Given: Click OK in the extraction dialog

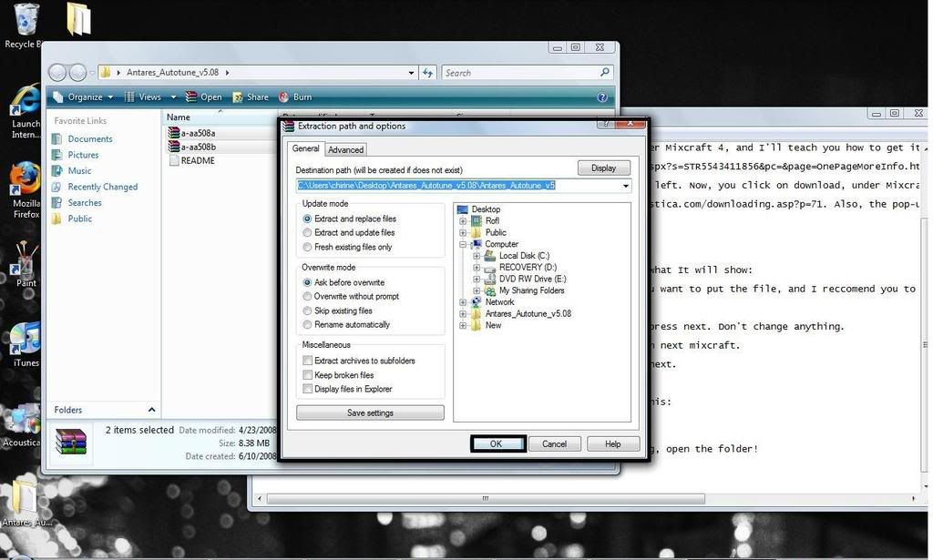Looking at the screenshot, I should (x=497, y=444).
